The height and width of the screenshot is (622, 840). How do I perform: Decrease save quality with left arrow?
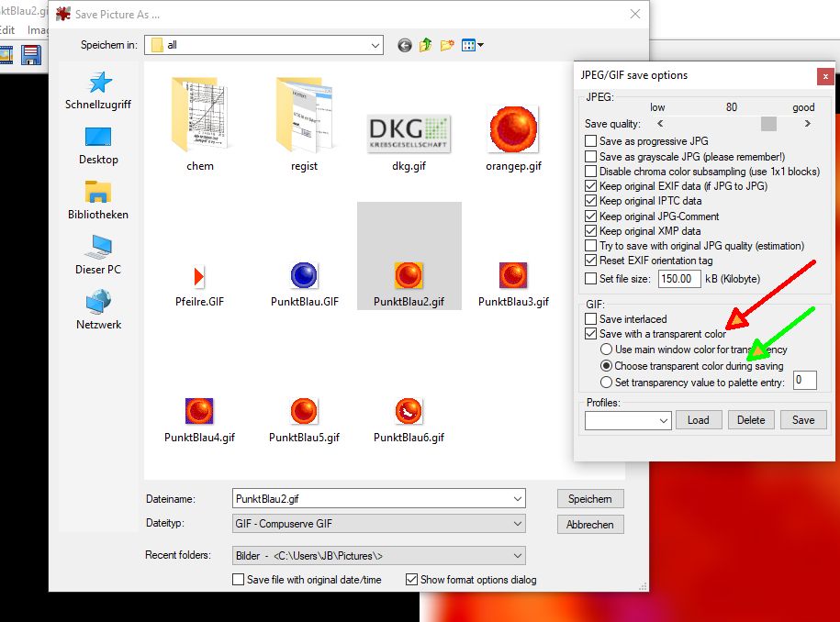(x=660, y=124)
